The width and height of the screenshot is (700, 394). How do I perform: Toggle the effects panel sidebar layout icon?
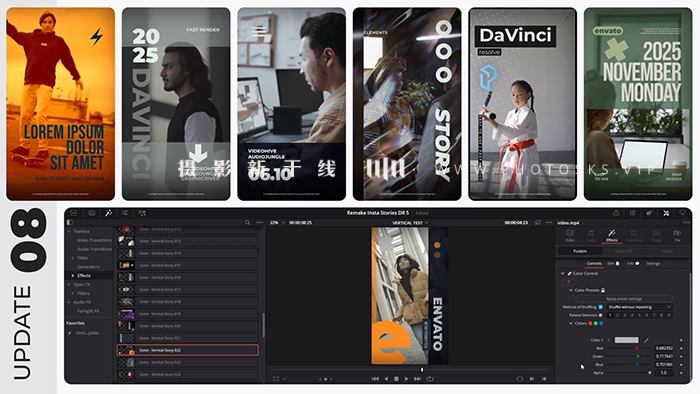point(70,222)
